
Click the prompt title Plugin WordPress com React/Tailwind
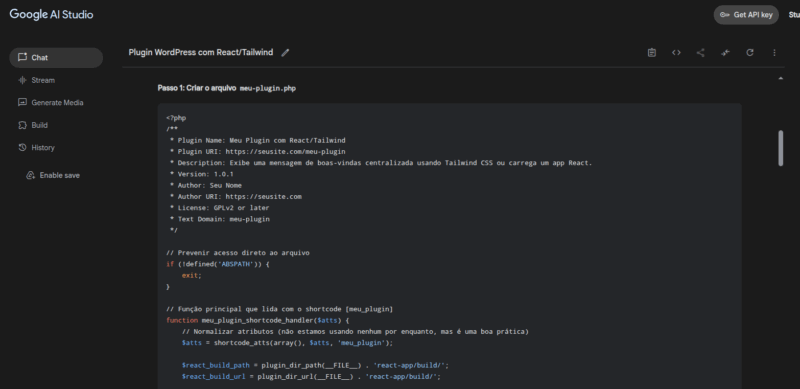(x=201, y=53)
